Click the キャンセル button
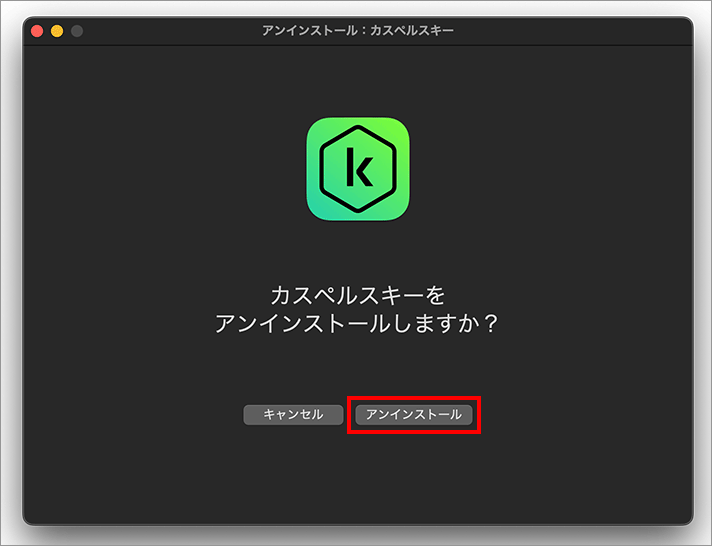Viewport: 712px width, 546px height. [293, 415]
